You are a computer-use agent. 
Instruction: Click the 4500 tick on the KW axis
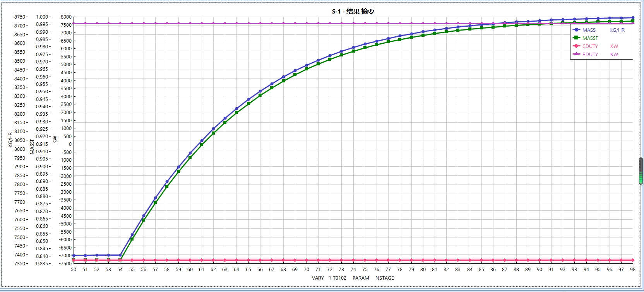pyautogui.click(x=66, y=72)
